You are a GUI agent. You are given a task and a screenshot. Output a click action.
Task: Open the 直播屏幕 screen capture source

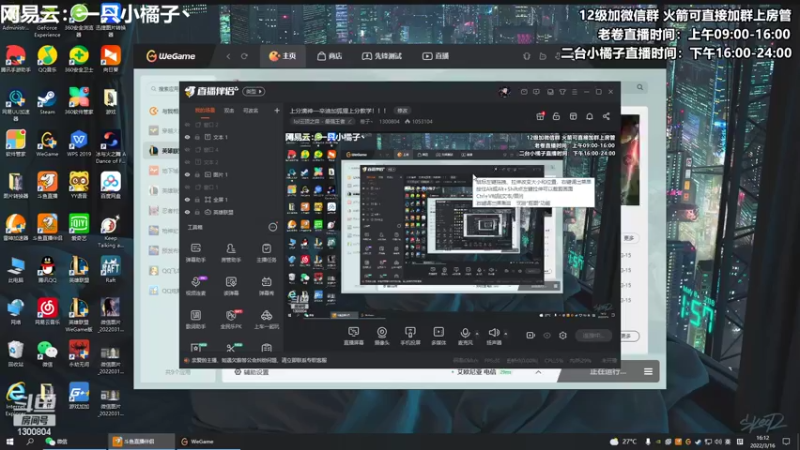pos(354,336)
